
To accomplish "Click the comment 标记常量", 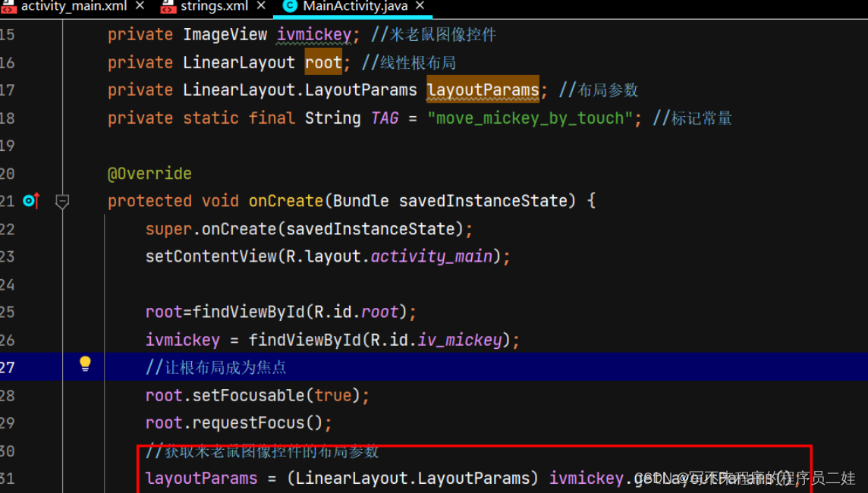I will click(x=692, y=118).
